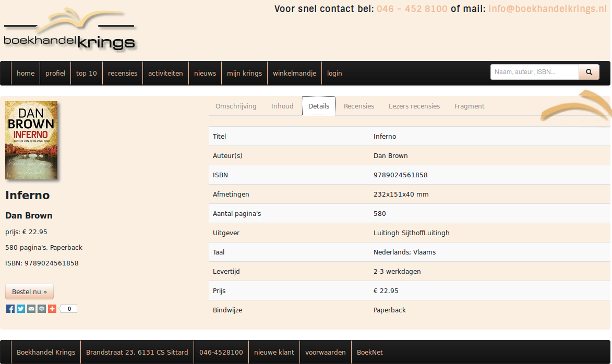
Task: Click the print share icon
Action: click(x=42, y=309)
